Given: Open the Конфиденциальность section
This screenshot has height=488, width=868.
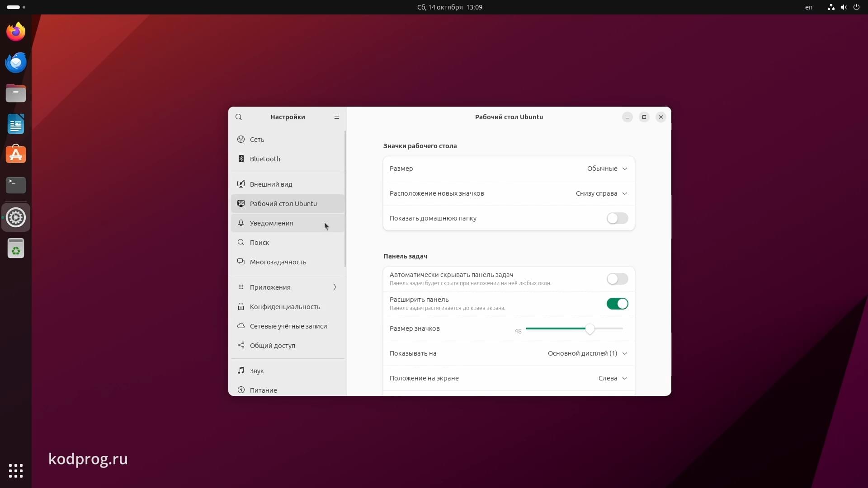Looking at the screenshot, I should click(288, 306).
